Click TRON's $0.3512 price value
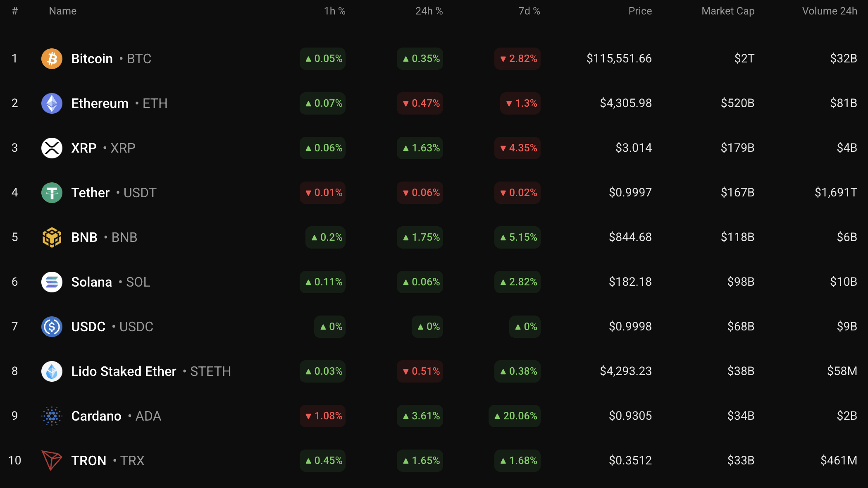The height and width of the screenshot is (488, 868). [630, 461]
